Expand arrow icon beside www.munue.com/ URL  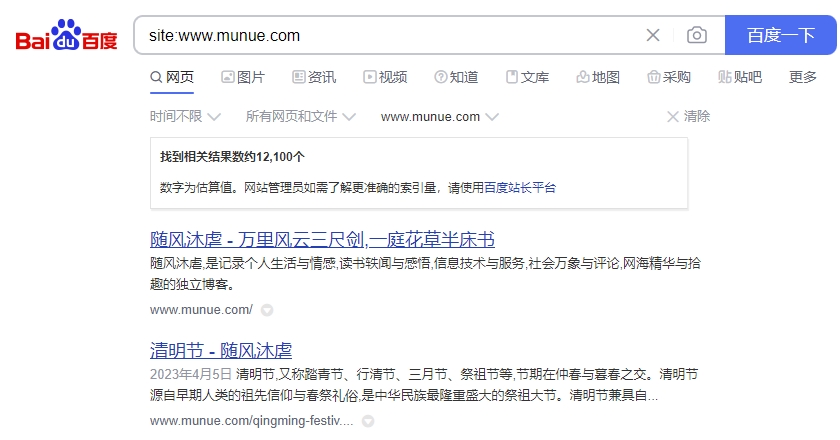(267, 310)
